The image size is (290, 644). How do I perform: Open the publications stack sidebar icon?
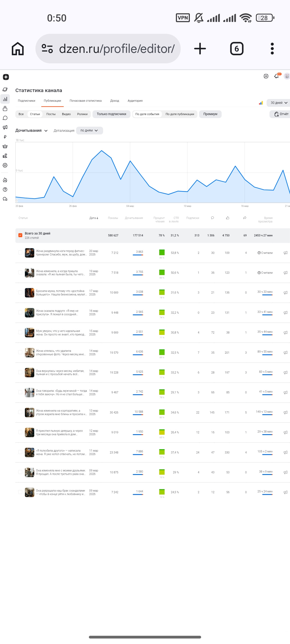(x=5, y=108)
